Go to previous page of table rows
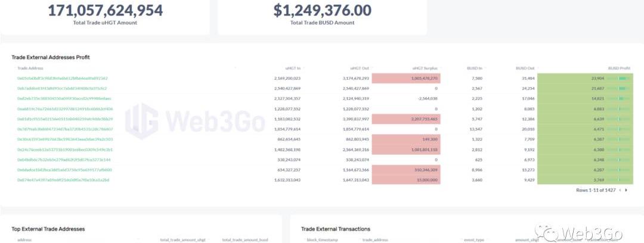The width and height of the screenshot is (644, 243). [619, 190]
